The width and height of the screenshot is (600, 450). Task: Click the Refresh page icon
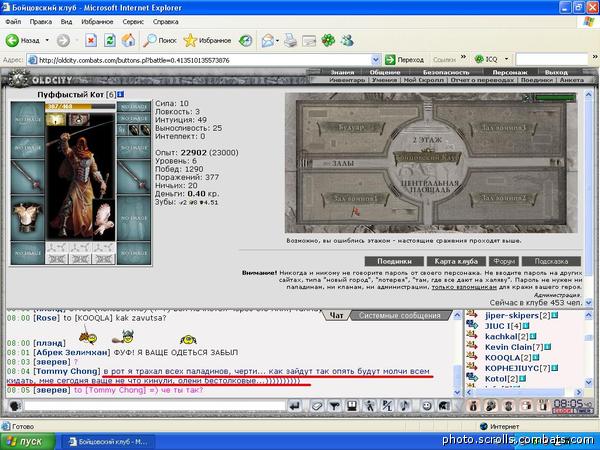[x=110, y=40]
